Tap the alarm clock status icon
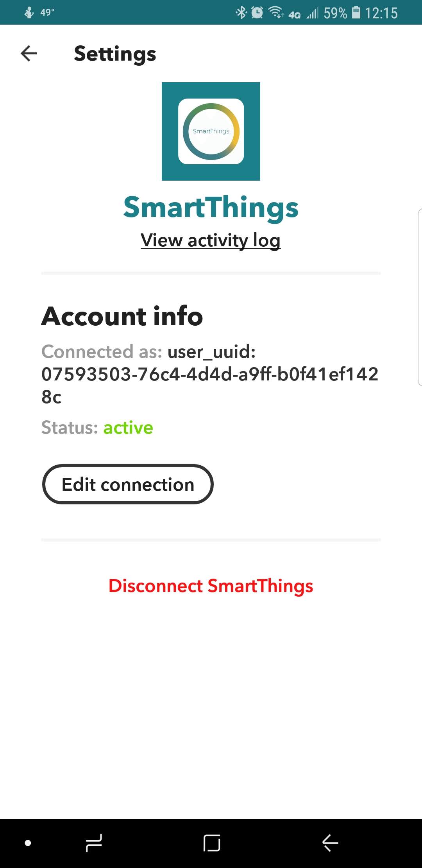The width and height of the screenshot is (422, 868). [x=257, y=13]
